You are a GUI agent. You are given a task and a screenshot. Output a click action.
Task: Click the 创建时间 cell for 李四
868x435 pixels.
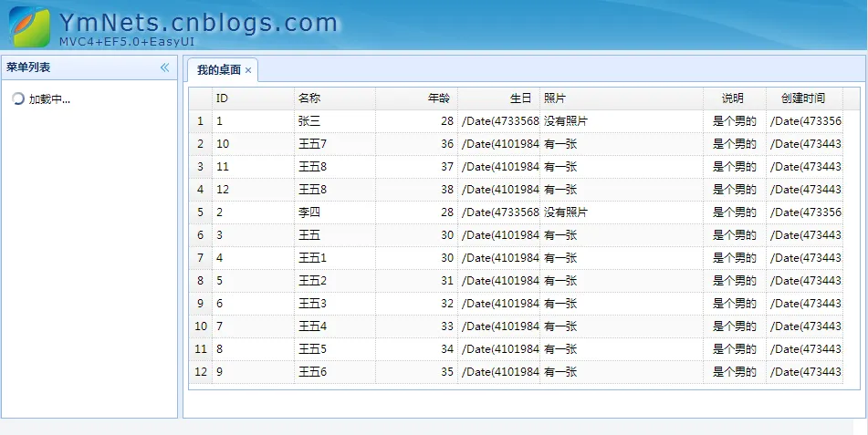coord(805,212)
